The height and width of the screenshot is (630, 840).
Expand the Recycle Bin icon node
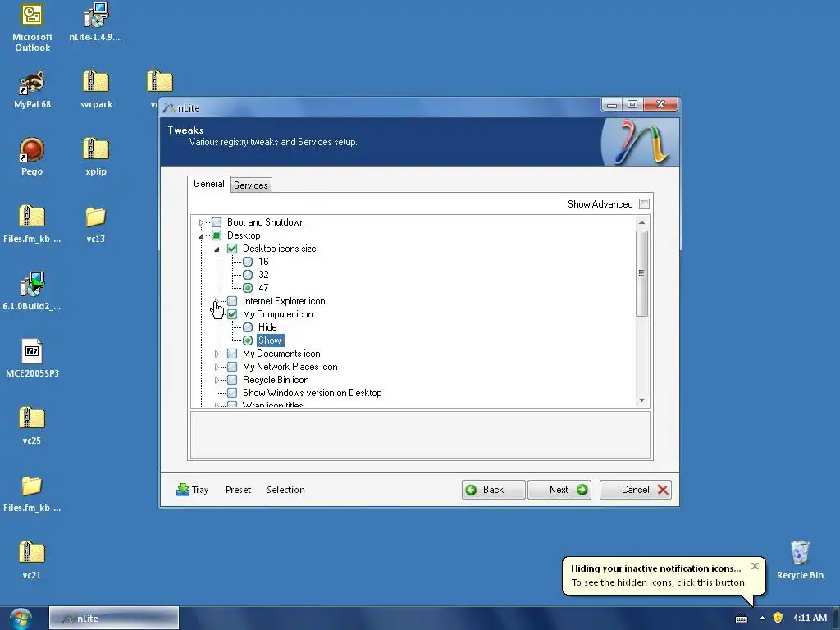pyautogui.click(x=217, y=380)
